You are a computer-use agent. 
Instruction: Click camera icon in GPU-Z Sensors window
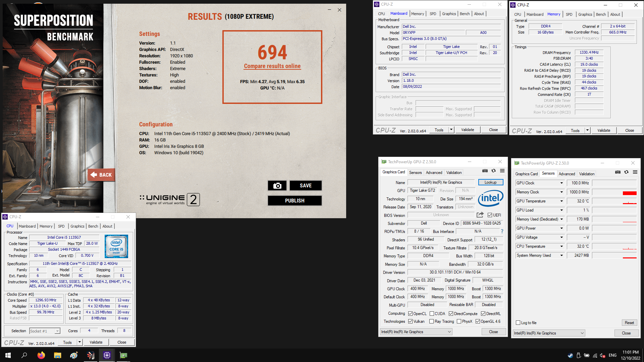[x=618, y=172]
